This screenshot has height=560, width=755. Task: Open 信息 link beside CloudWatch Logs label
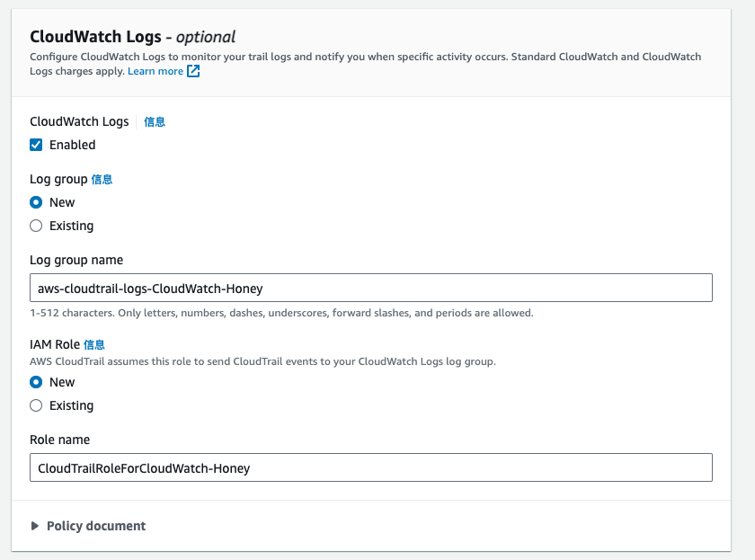155,122
